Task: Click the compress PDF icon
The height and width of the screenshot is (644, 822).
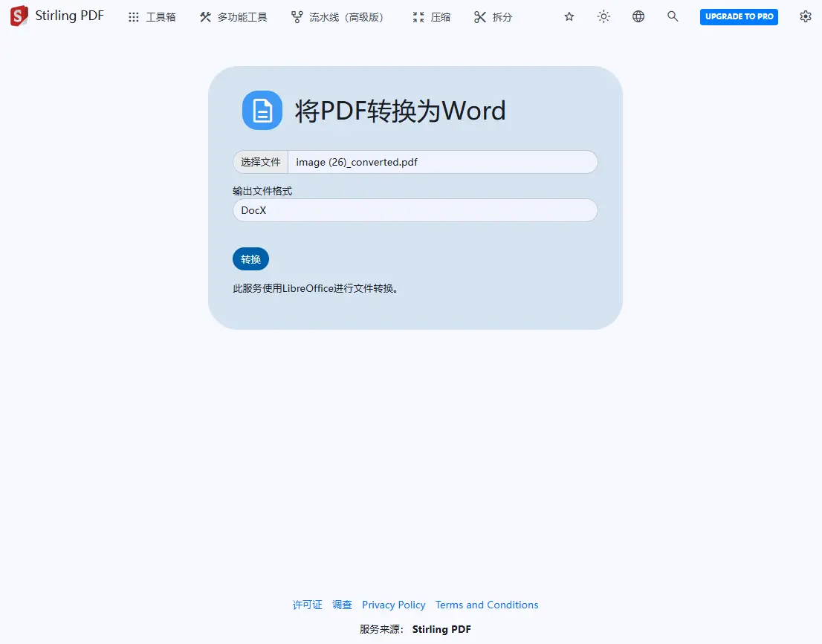Action: click(416, 16)
